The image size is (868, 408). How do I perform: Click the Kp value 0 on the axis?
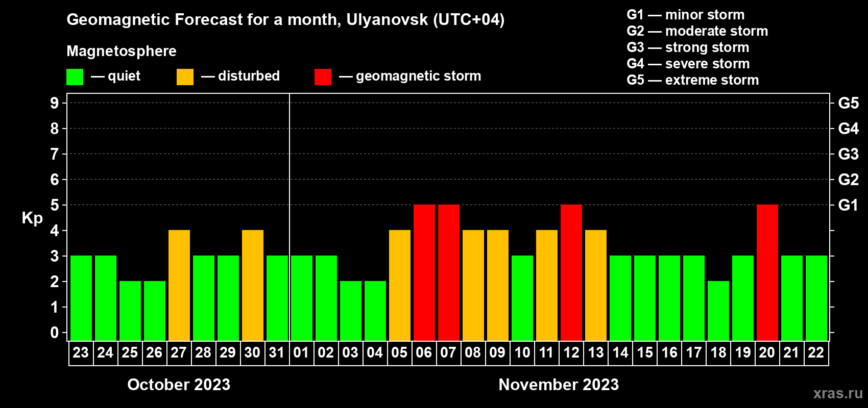pos(55,333)
